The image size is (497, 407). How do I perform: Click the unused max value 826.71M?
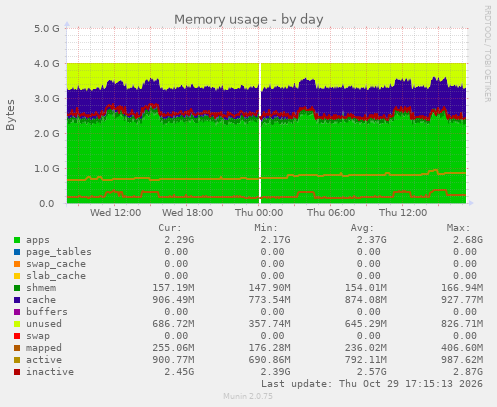click(x=462, y=324)
